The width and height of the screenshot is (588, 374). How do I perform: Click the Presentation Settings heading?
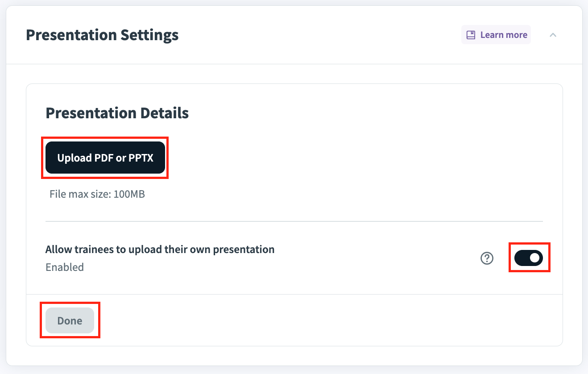(102, 35)
